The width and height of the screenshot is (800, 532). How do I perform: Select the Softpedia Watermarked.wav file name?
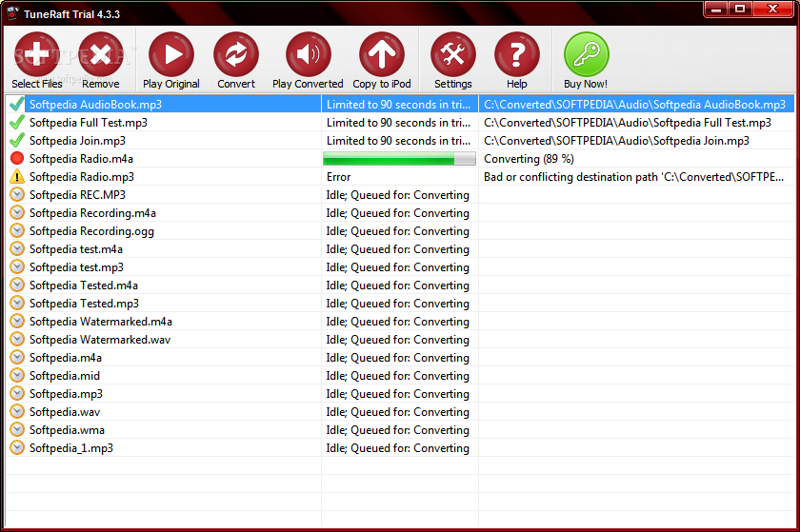100,340
